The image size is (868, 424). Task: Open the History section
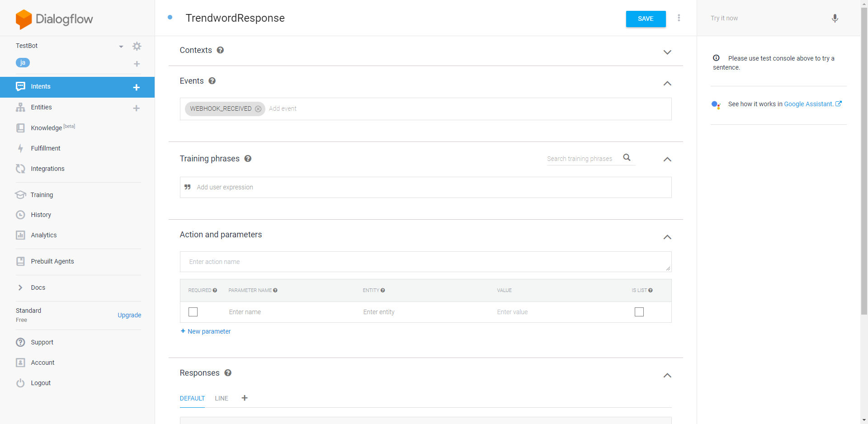[x=41, y=215]
